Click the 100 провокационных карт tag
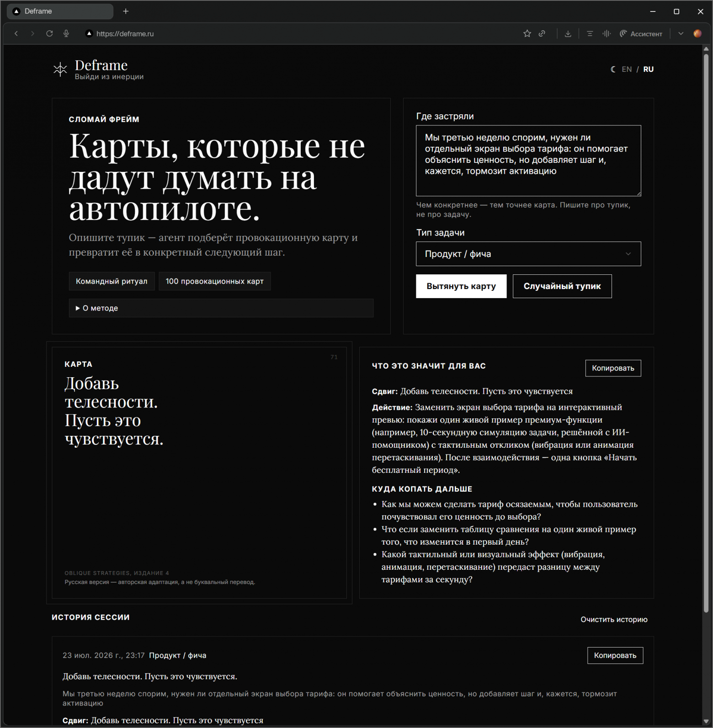This screenshot has width=713, height=728. click(x=214, y=281)
